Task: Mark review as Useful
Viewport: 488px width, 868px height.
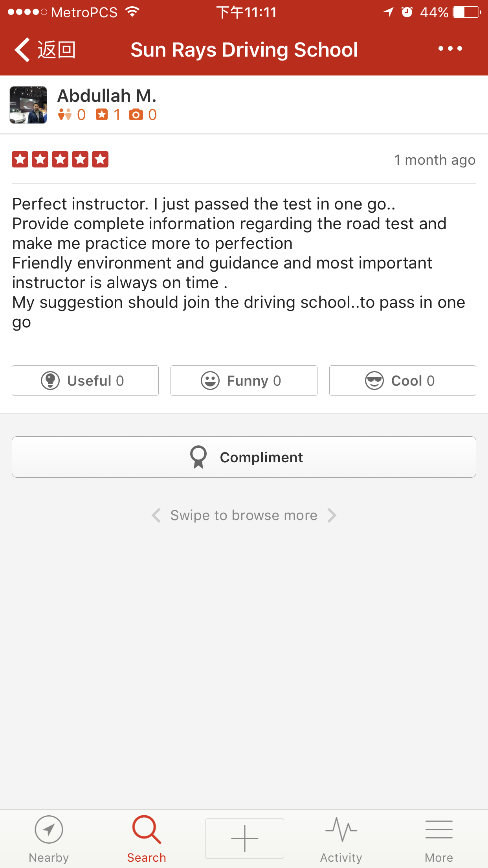Action: [85, 381]
